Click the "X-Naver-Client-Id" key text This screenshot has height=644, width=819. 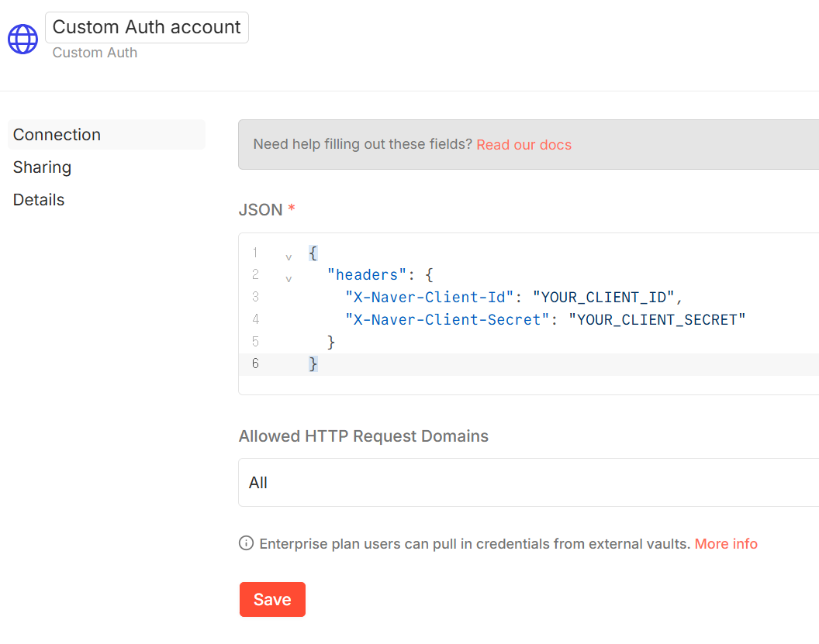[x=430, y=297]
